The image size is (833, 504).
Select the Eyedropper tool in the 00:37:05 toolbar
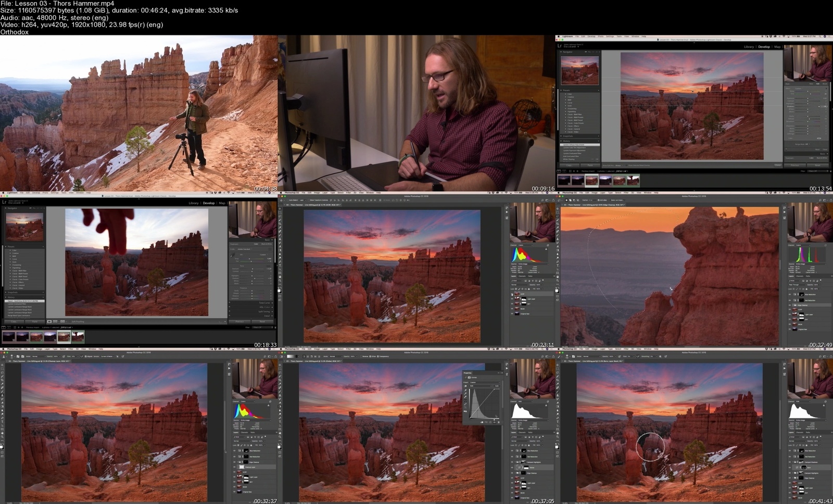(280, 384)
